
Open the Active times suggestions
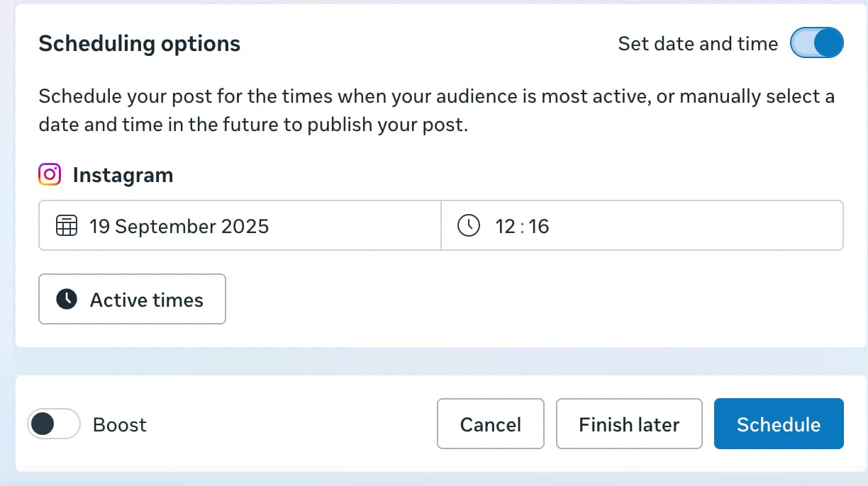132,300
